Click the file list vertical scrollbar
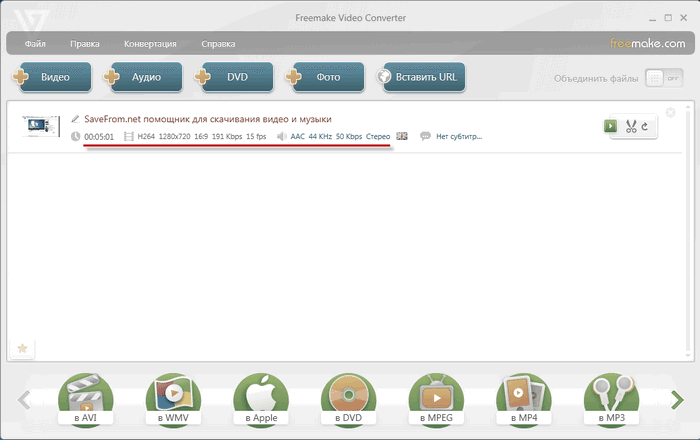Viewport: 700px width, 440px height. 689,231
